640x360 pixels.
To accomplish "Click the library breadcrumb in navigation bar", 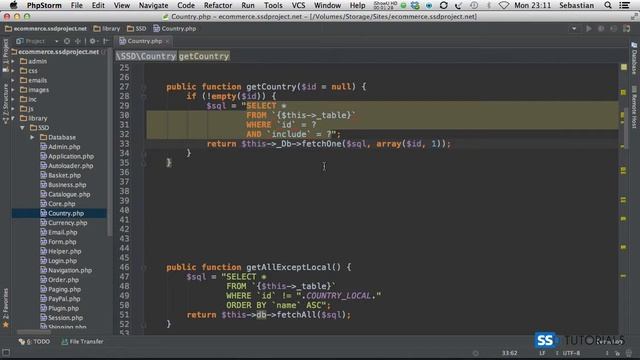I will pyautogui.click(x=107, y=29).
